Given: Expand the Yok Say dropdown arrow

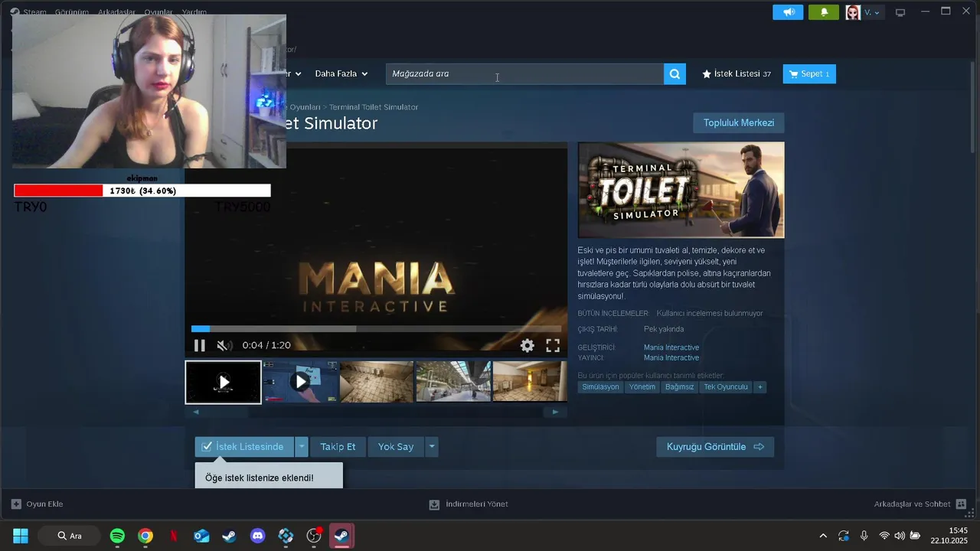Looking at the screenshot, I should (432, 447).
